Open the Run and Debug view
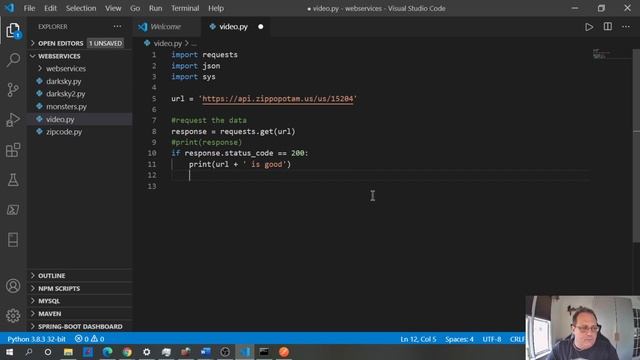Image resolution: width=640 pixels, height=360 pixels. tap(13, 120)
